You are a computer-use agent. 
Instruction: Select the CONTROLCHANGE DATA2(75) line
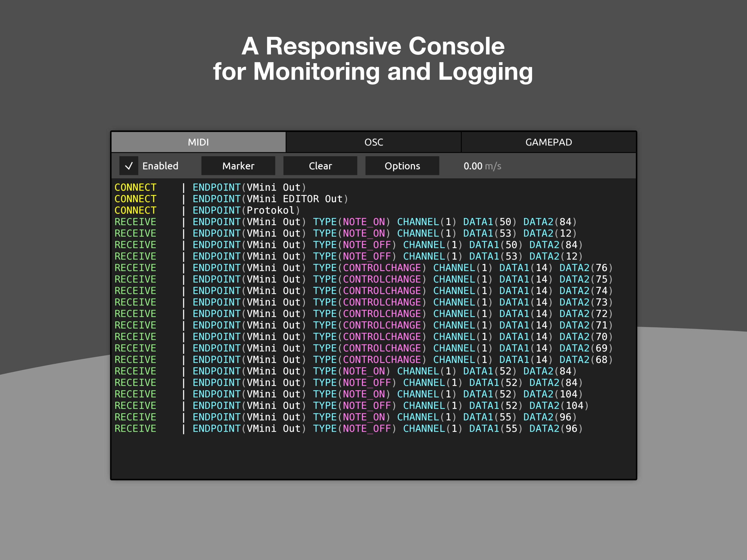364,279
